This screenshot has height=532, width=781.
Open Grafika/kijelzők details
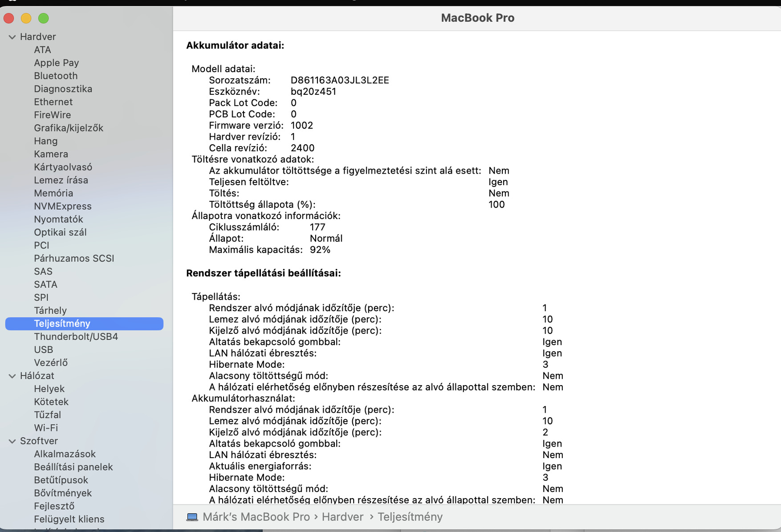69,128
